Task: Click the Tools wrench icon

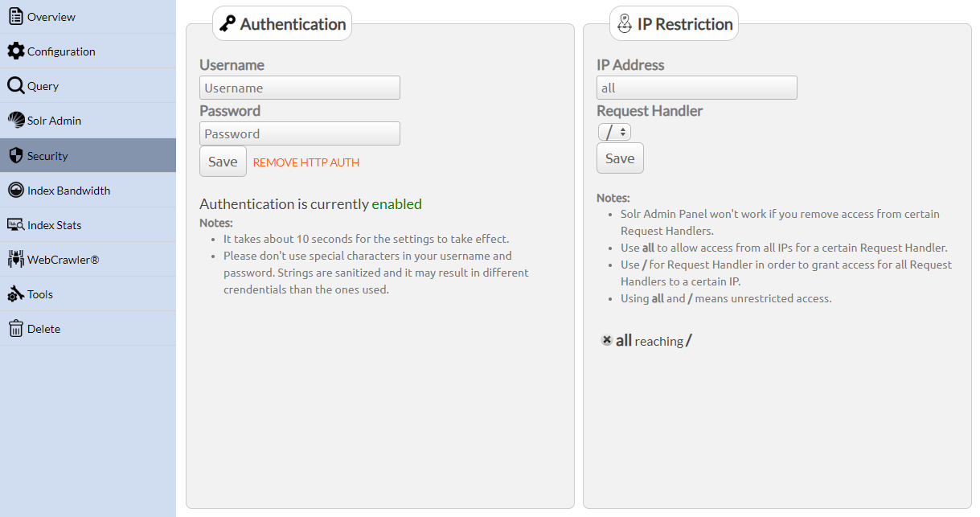Action: click(x=16, y=294)
